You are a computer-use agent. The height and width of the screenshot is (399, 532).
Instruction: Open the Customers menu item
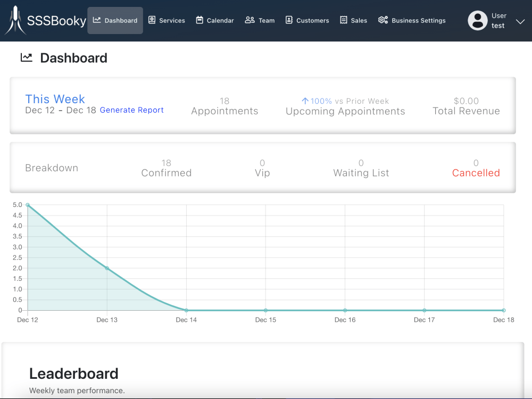[x=307, y=20]
